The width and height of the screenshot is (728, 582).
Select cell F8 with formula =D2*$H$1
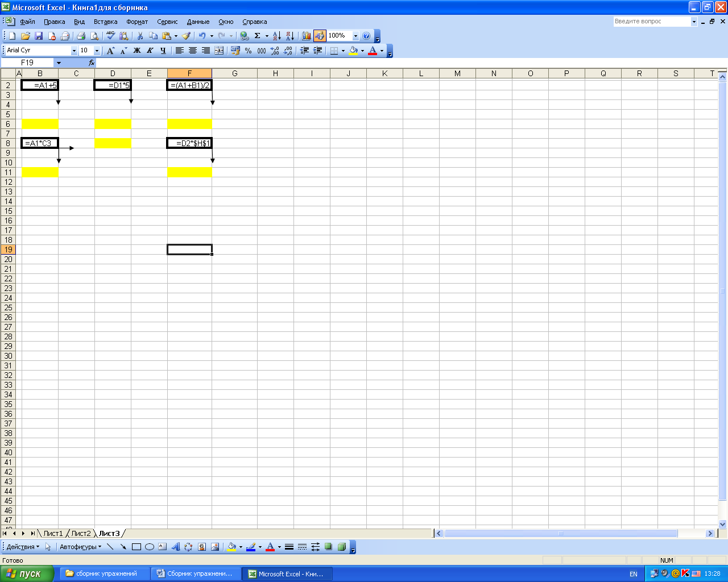(x=189, y=143)
